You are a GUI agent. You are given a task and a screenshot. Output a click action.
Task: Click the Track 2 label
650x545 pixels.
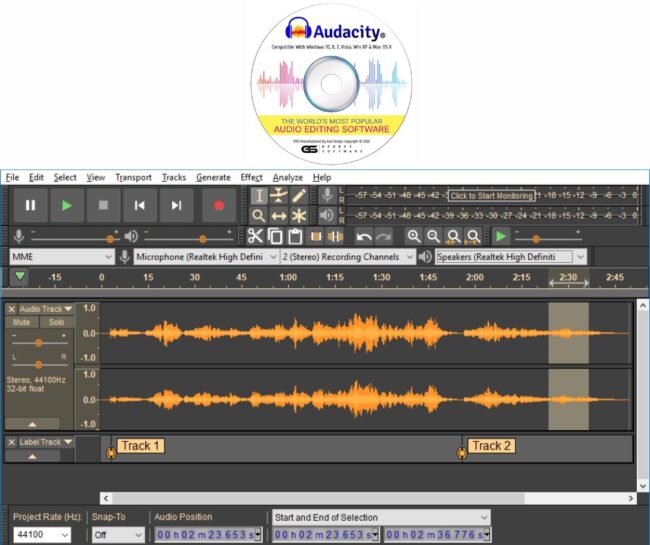[492, 446]
